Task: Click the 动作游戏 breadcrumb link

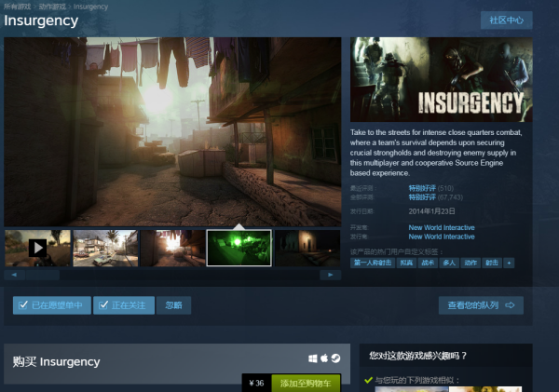Action: point(52,7)
